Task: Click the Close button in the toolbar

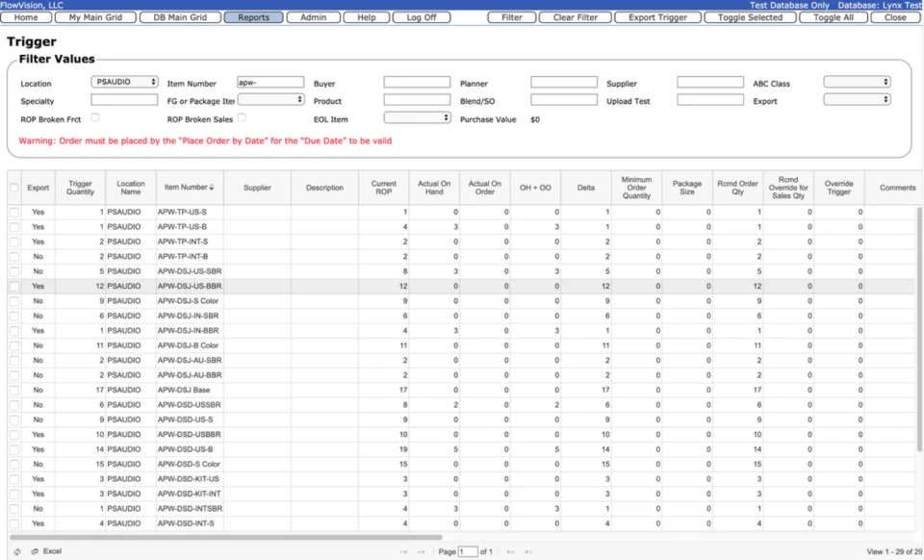Action: 895,17
